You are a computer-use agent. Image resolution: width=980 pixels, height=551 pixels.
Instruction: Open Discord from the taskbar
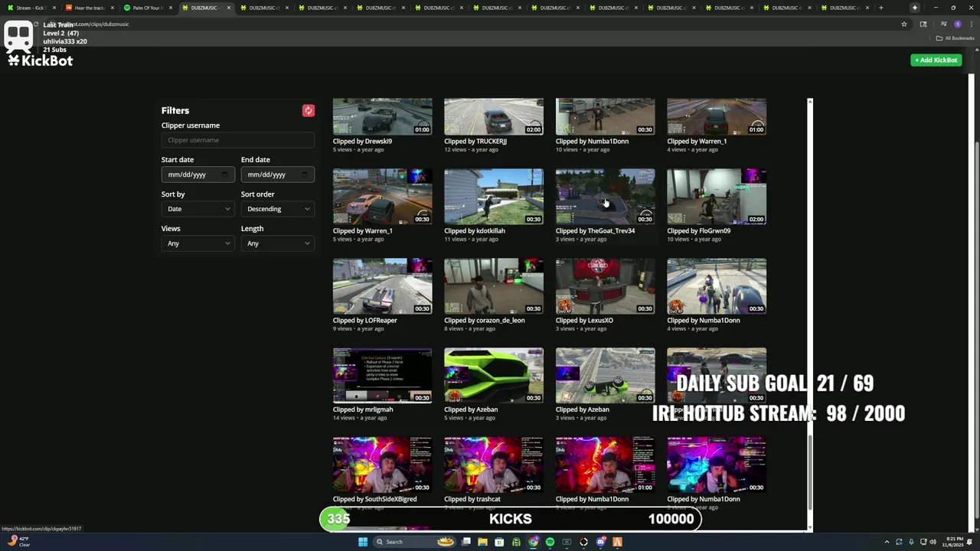(600, 542)
